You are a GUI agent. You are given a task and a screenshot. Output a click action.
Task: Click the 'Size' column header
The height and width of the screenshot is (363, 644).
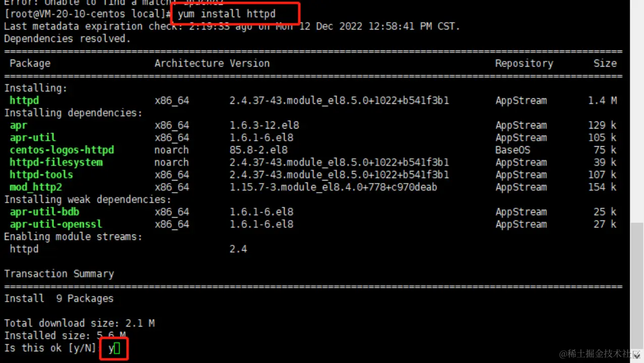(x=605, y=64)
